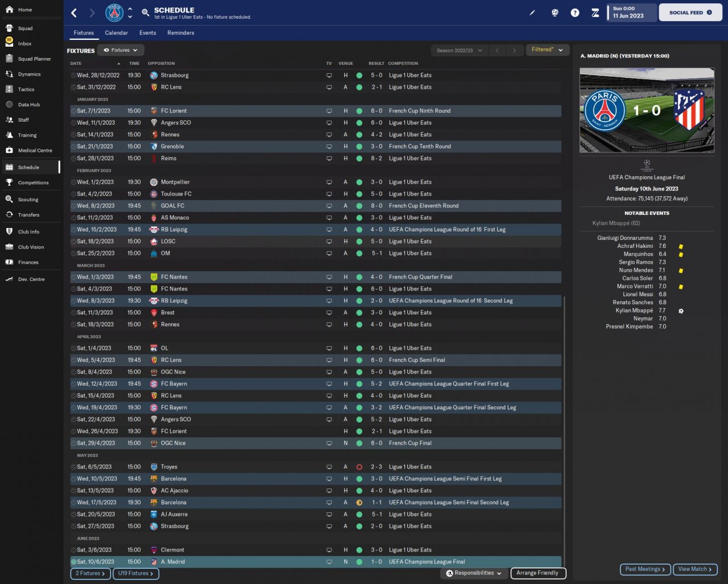Tick the circle for Montpellier 1/2/2023 fixture
Image resolution: width=728 pixels, height=584 pixels.
click(73, 183)
